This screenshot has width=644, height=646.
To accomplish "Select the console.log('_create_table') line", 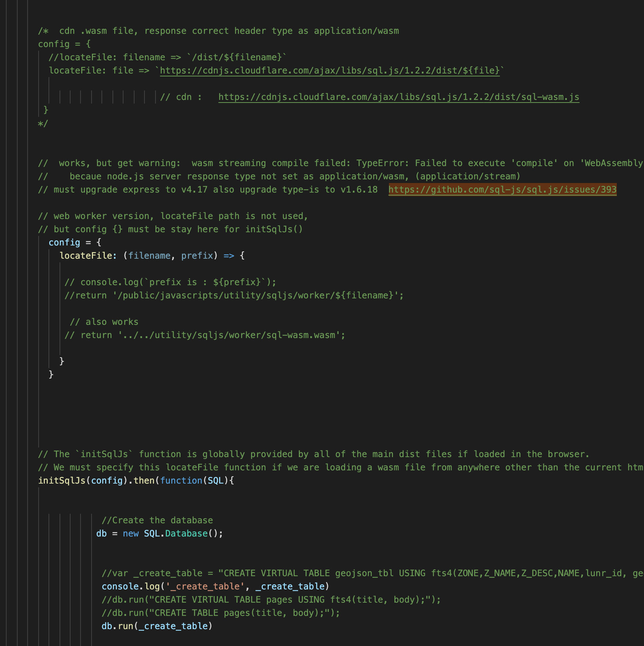I will point(215,586).
